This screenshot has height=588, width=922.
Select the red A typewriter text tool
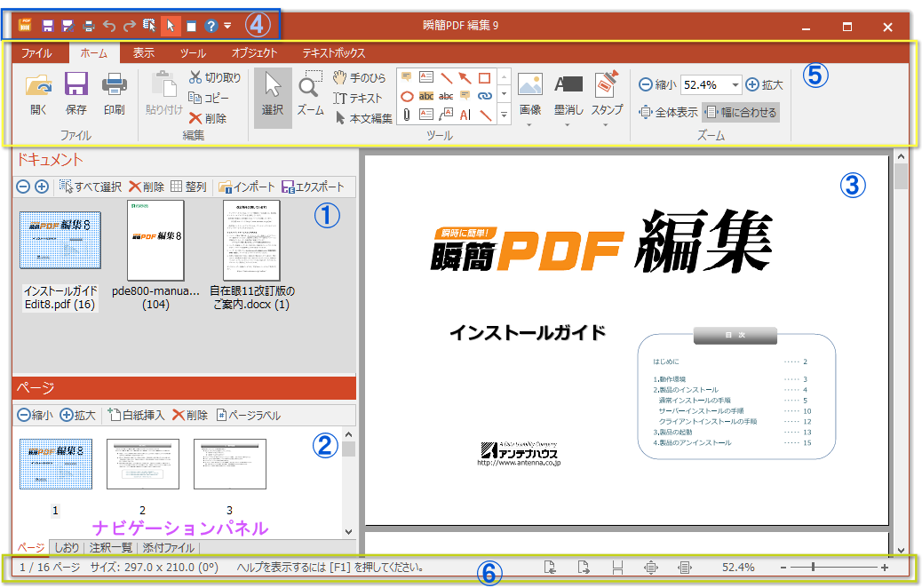click(465, 115)
